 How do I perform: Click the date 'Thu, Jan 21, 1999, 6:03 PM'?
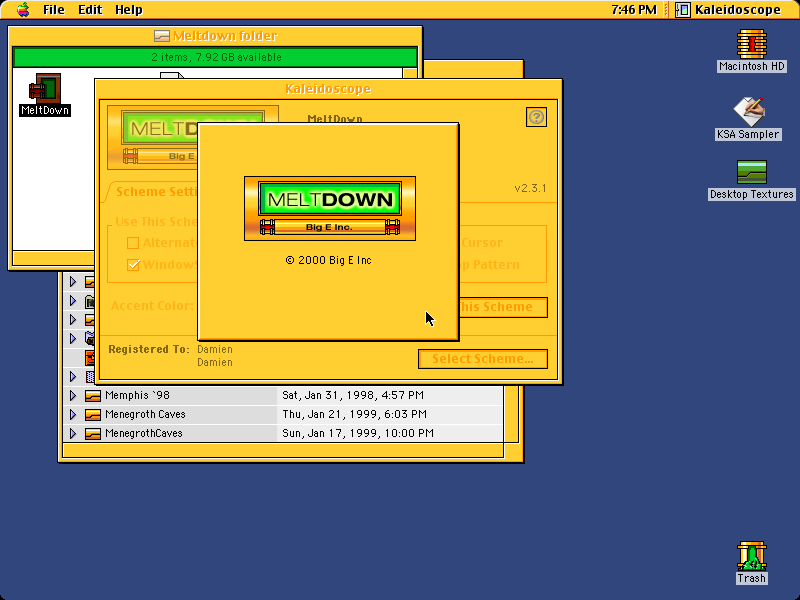coord(355,414)
